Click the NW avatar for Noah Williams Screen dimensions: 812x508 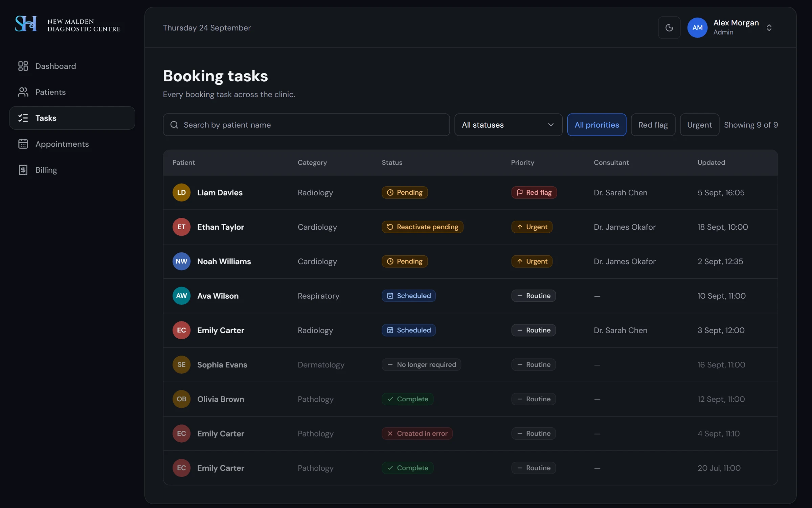pyautogui.click(x=181, y=261)
